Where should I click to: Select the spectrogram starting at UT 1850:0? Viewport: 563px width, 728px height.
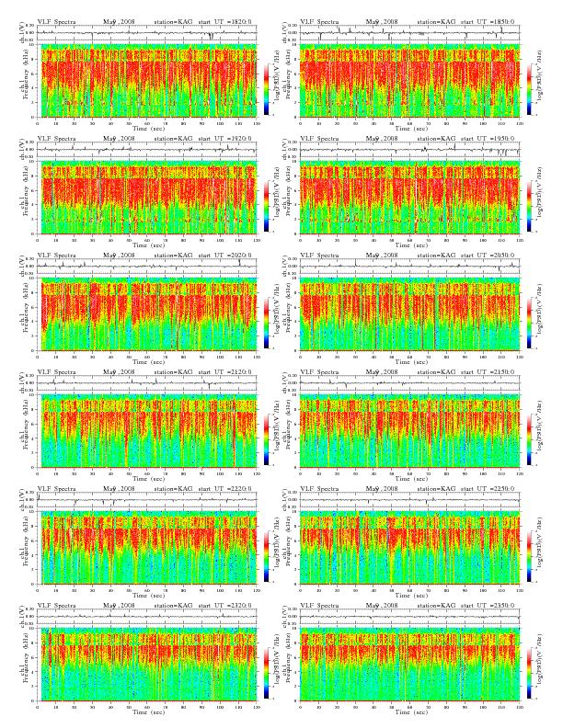click(409, 81)
